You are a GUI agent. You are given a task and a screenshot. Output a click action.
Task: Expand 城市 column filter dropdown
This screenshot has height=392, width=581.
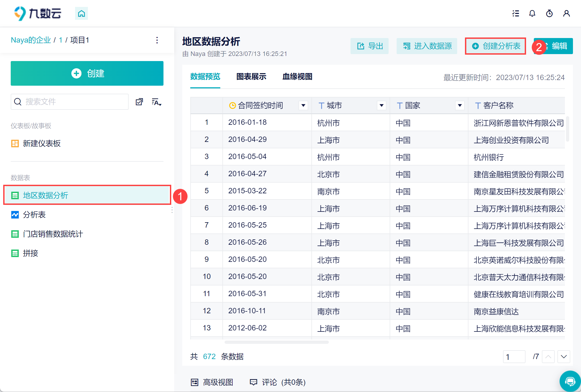tap(381, 105)
